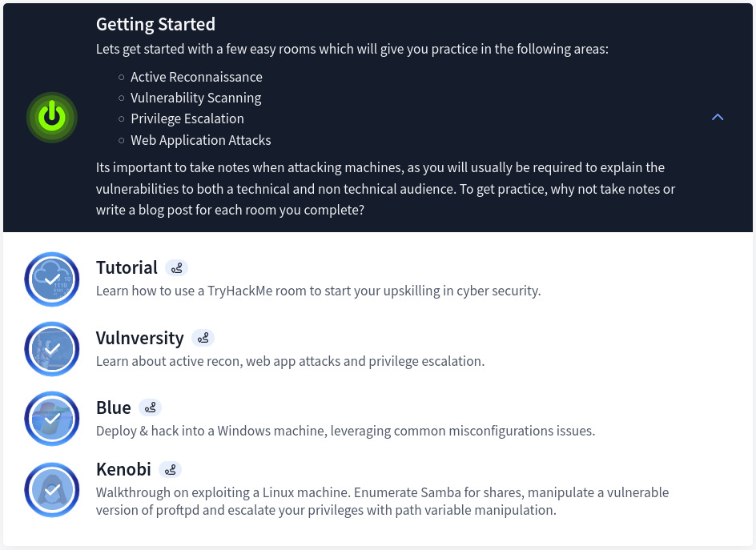Click the walkthrough path icon beside Vulnversity

pyautogui.click(x=203, y=338)
